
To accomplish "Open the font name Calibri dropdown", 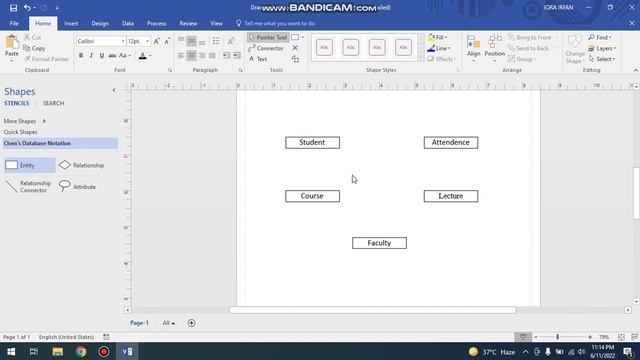I will pos(123,41).
